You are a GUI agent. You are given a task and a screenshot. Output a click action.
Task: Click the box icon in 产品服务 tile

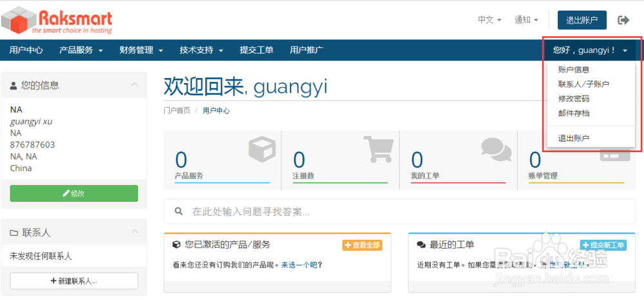[x=262, y=150]
